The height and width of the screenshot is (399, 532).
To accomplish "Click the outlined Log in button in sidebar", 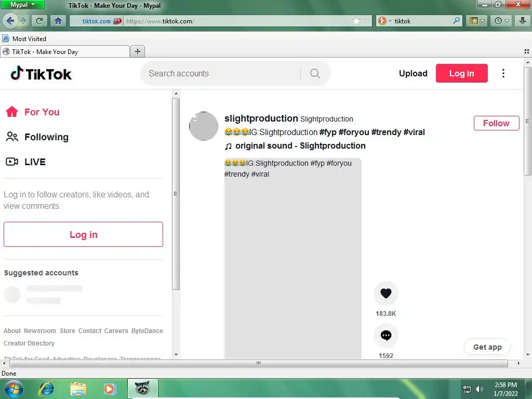I will (x=83, y=234).
